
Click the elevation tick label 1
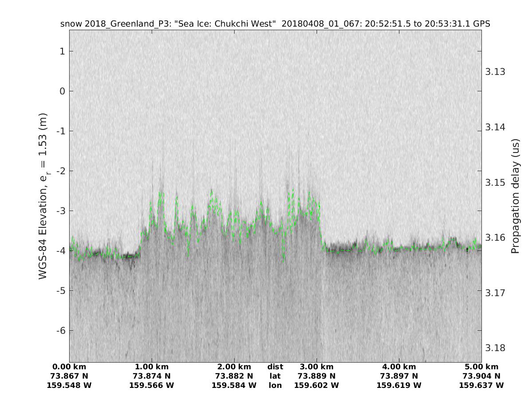click(63, 51)
